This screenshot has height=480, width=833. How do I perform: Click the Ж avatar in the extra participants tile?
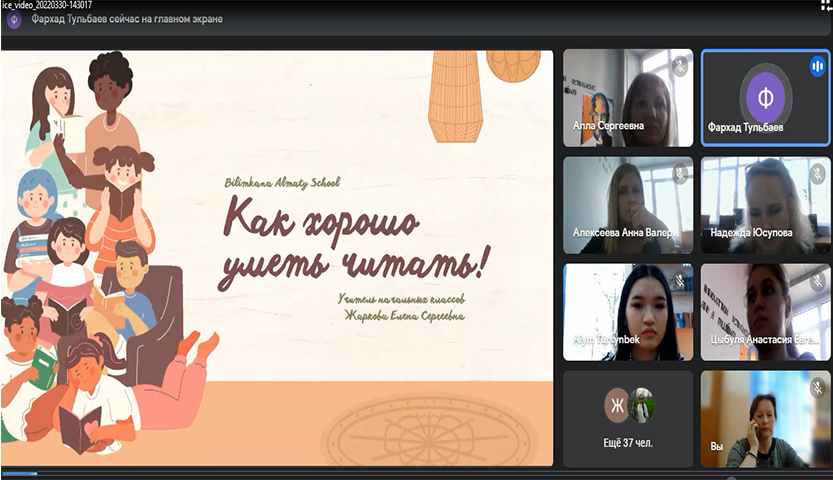[616, 405]
